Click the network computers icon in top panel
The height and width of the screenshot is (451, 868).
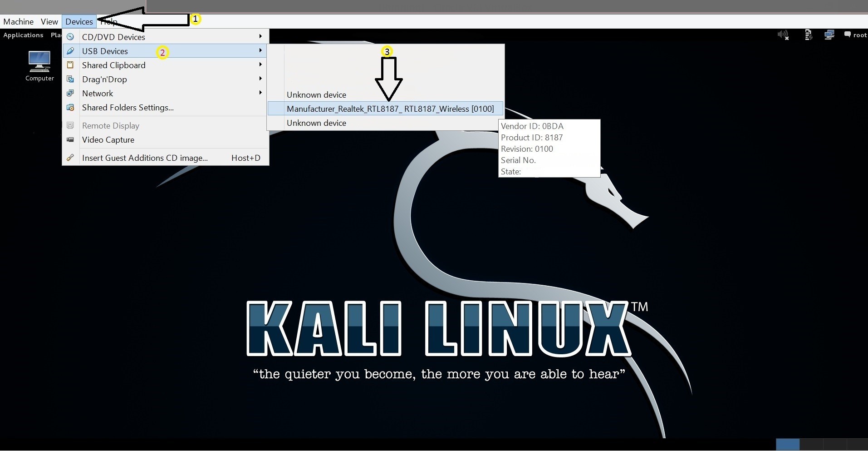click(x=829, y=35)
